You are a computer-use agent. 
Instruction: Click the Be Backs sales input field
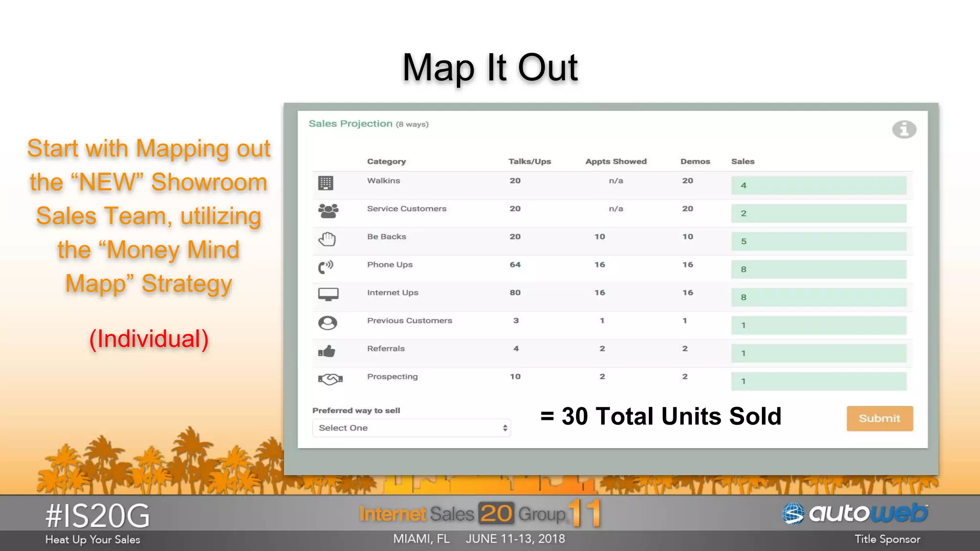(819, 241)
